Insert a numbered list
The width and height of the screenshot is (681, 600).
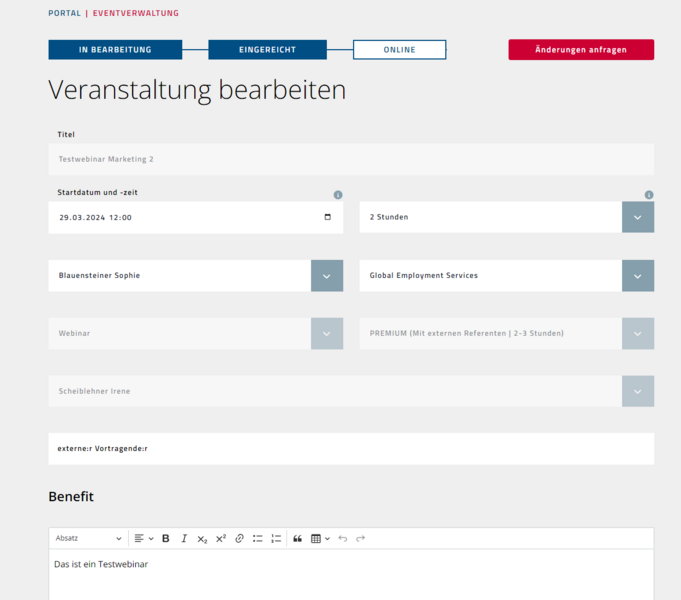pyautogui.click(x=276, y=538)
